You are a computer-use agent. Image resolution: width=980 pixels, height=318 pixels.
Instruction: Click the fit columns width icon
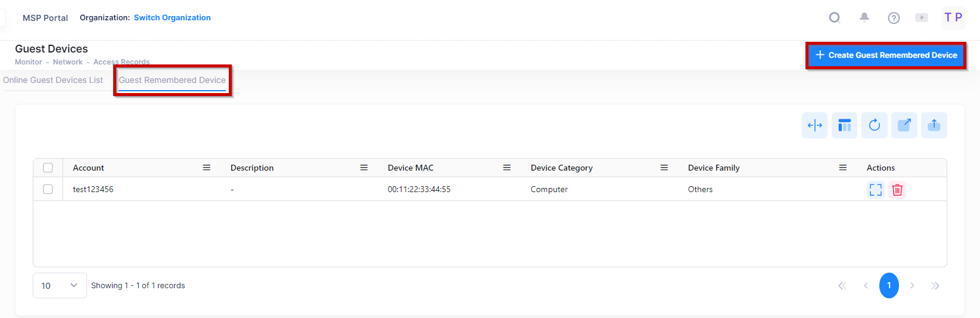(x=814, y=125)
